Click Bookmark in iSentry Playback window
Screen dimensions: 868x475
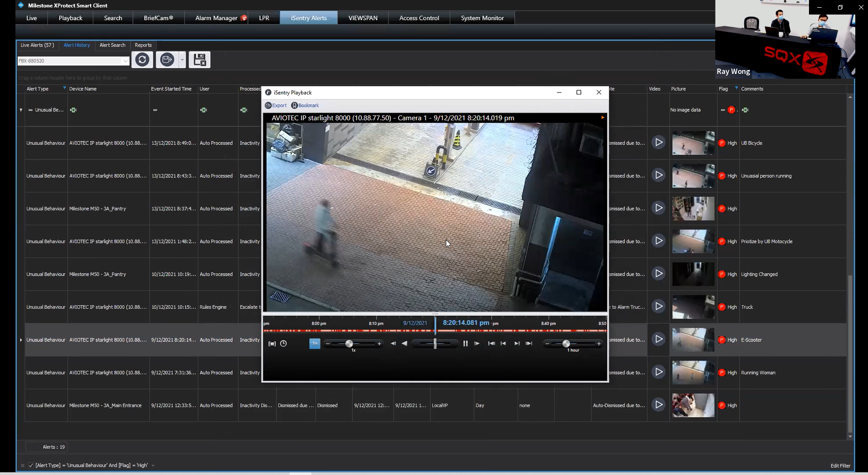tap(305, 105)
